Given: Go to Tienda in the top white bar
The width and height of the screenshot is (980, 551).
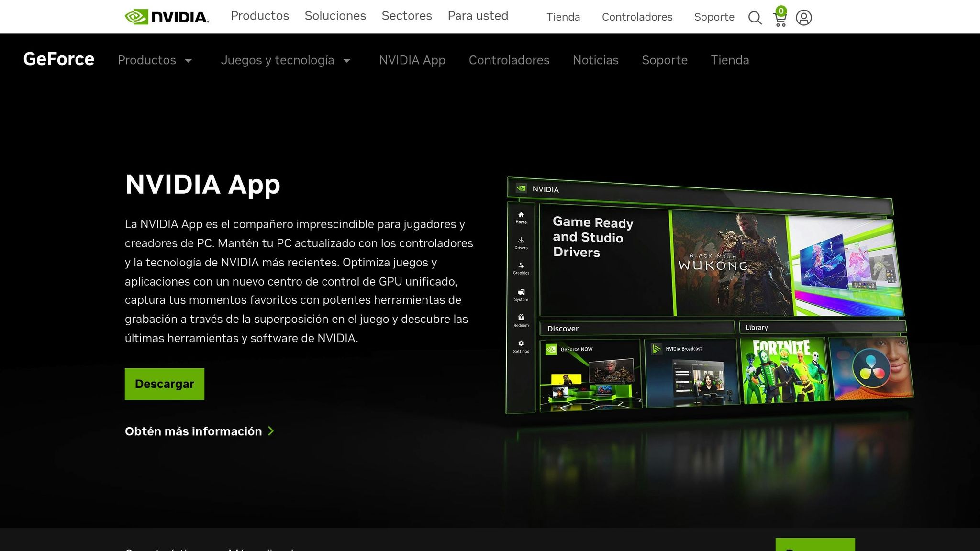Looking at the screenshot, I should [x=563, y=17].
